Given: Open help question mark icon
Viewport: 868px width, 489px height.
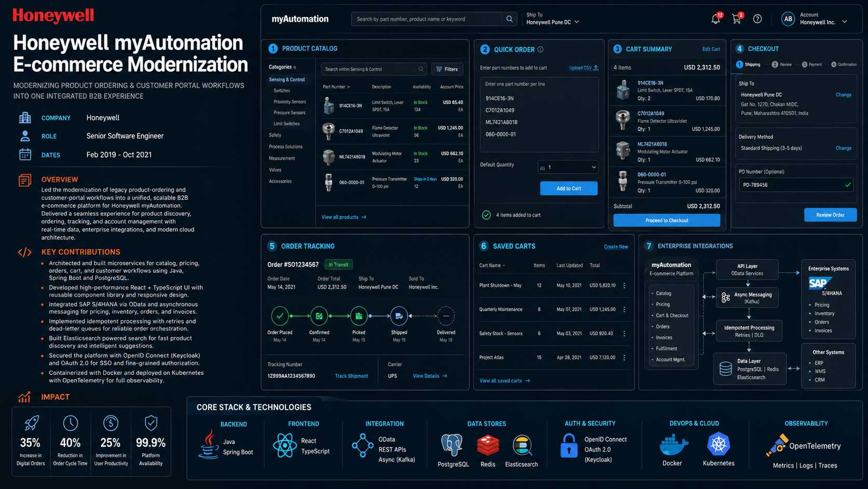Looking at the screenshot, I should click(x=757, y=19).
